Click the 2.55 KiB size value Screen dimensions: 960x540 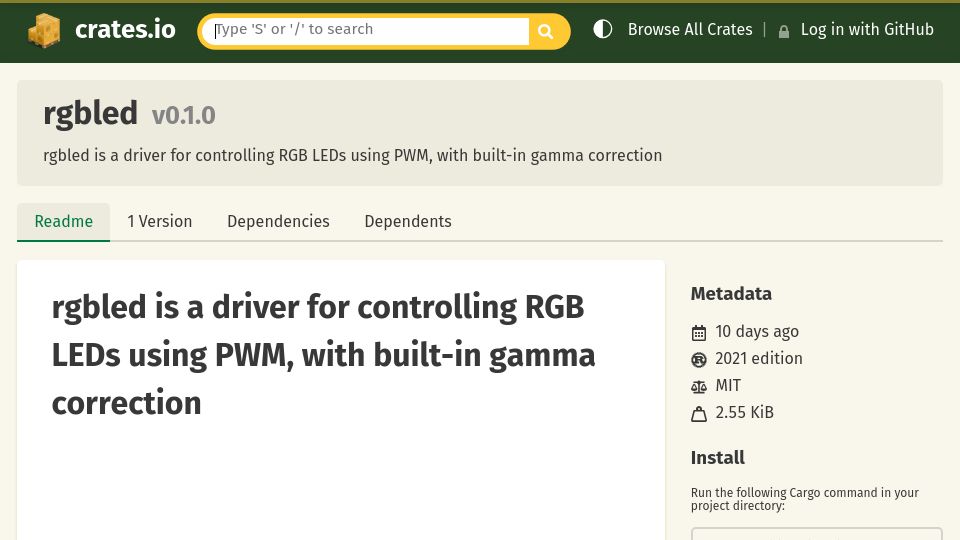[x=744, y=413]
